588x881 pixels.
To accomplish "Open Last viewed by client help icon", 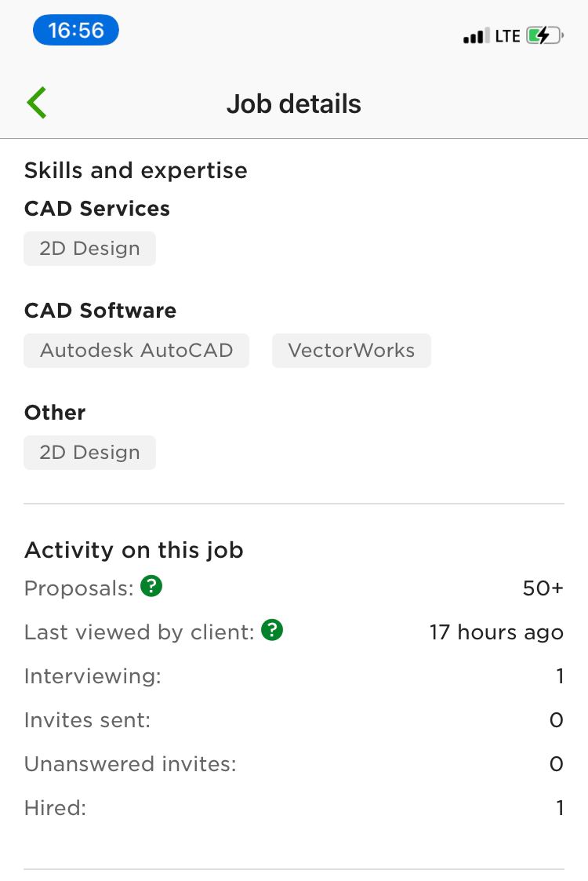I will pos(272,630).
